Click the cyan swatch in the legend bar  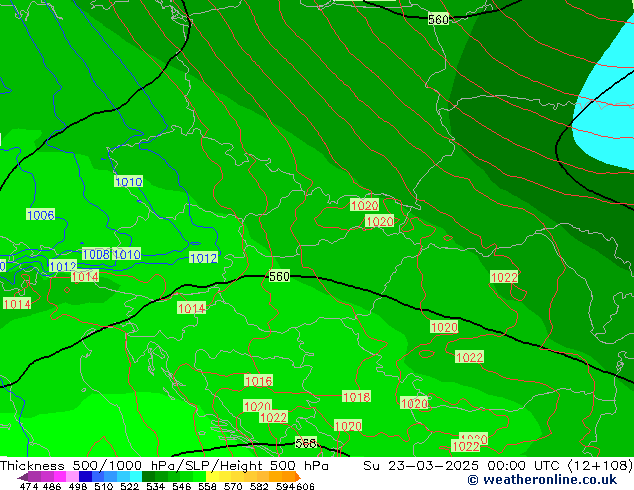136,476
